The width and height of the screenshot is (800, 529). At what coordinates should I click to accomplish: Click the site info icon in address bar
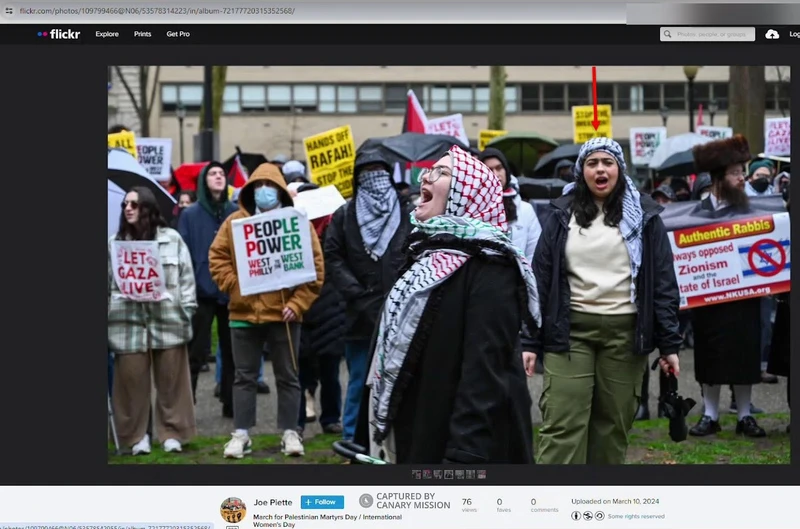click(x=8, y=10)
